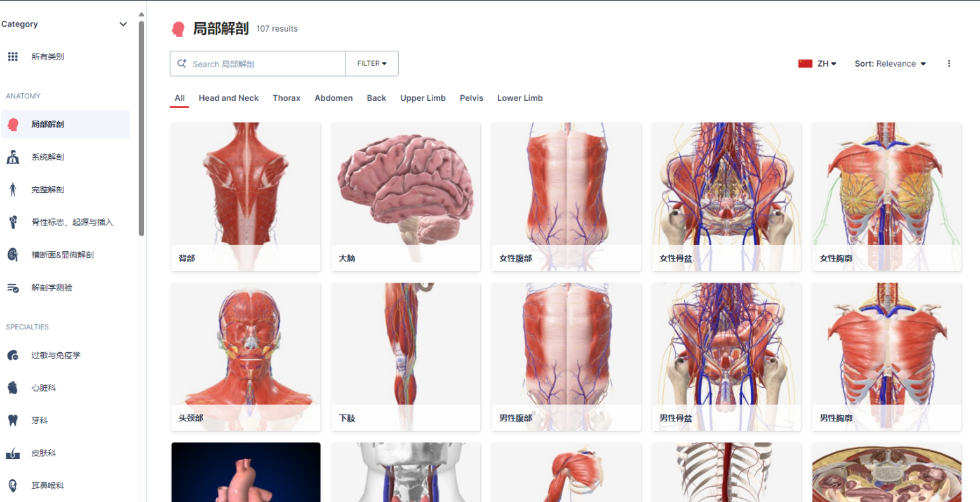Screen dimensions: 980x502
Task: Select the lungs icon for 系统解剖
Action: [13, 157]
